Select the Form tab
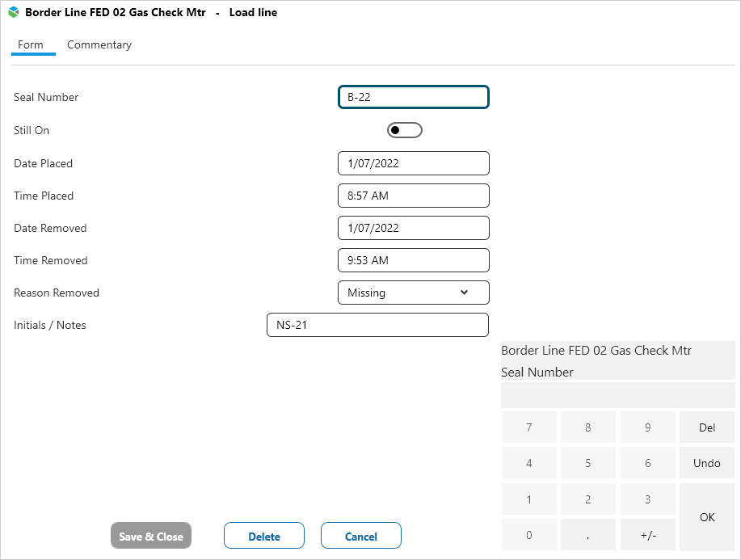741x560 pixels. point(31,45)
